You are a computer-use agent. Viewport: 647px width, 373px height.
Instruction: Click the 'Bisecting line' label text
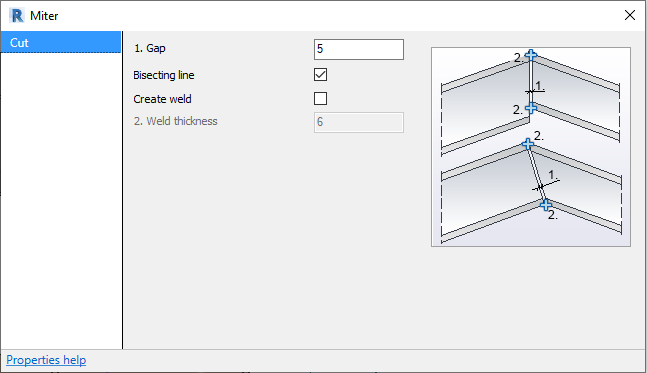[164, 75]
